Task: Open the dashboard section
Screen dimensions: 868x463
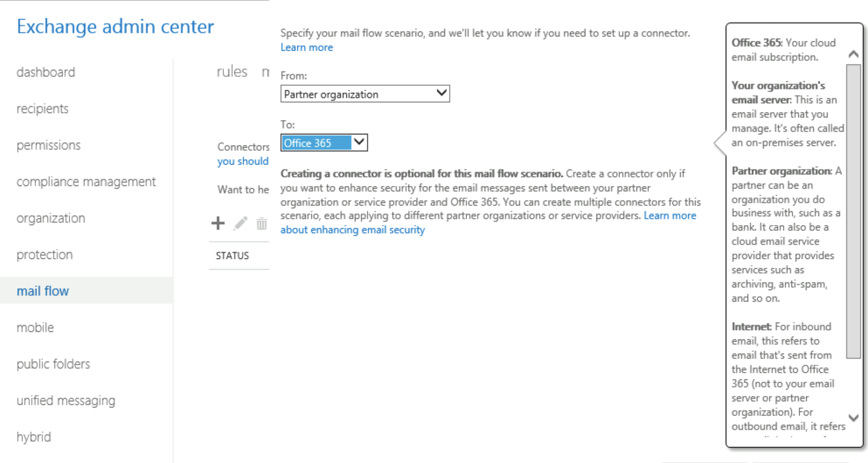Action: (x=46, y=72)
